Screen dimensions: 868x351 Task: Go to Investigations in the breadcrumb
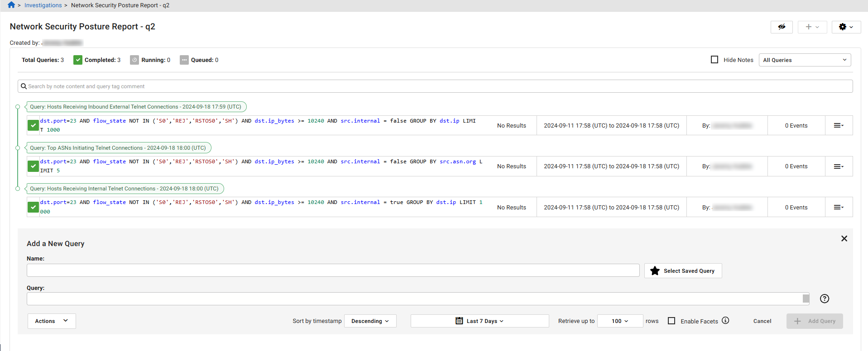click(43, 5)
